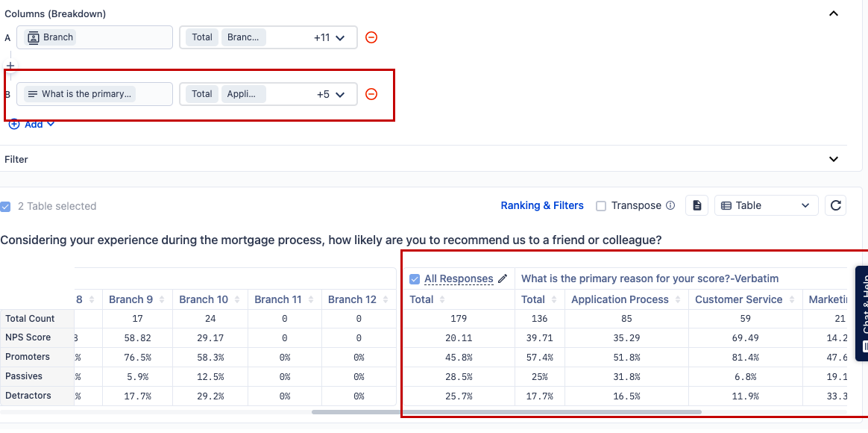The height and width of the screenshot is (433, 868).
Task: Open Ranking & Filters
Action: click(x=541, y=205)
